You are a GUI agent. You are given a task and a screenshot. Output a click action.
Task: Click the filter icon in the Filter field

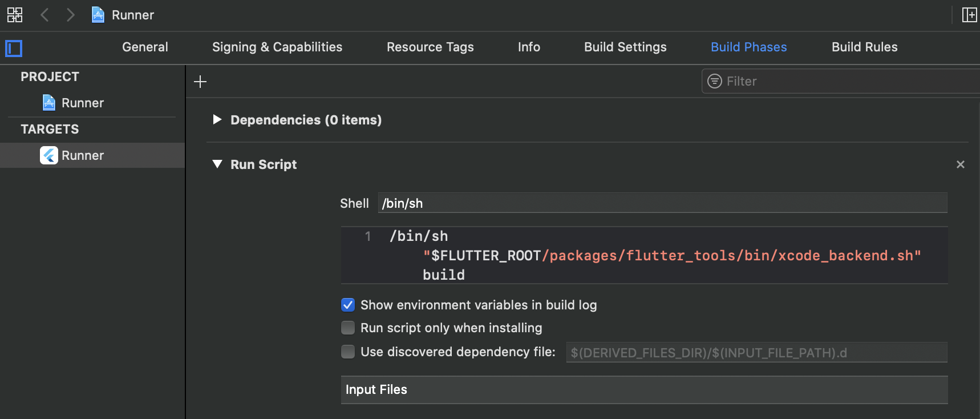coord(715,81)
